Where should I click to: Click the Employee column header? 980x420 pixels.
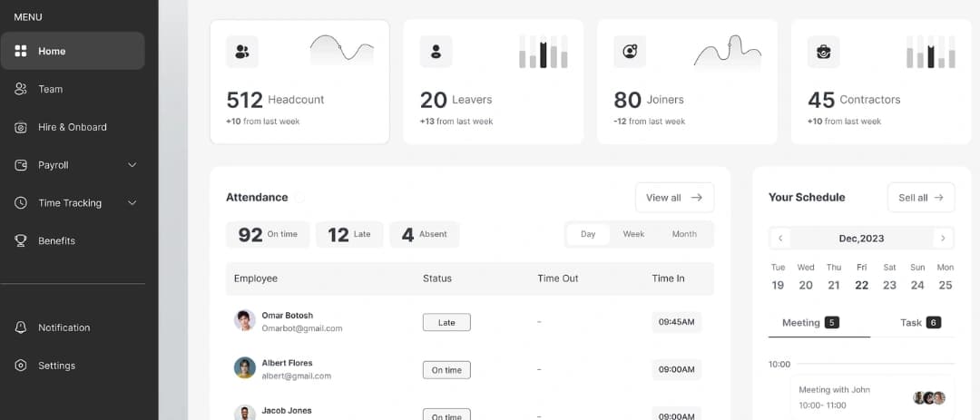(x=256, y=278)
